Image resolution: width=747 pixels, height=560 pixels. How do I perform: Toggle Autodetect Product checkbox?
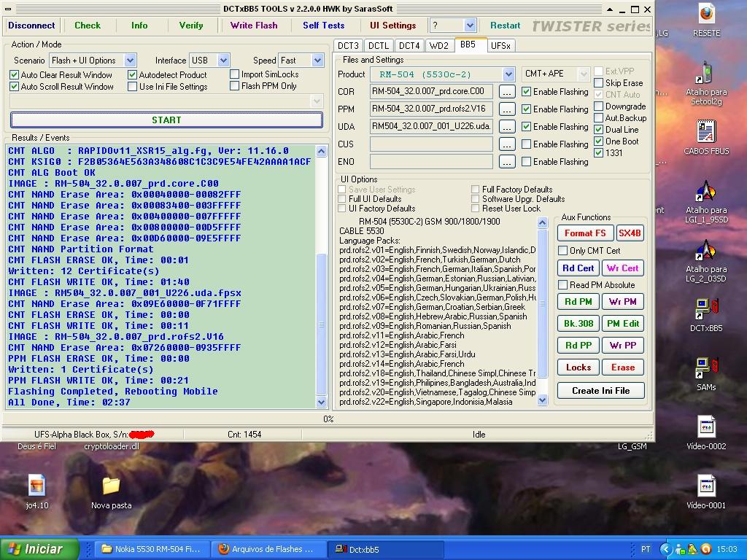pos(133,75)
